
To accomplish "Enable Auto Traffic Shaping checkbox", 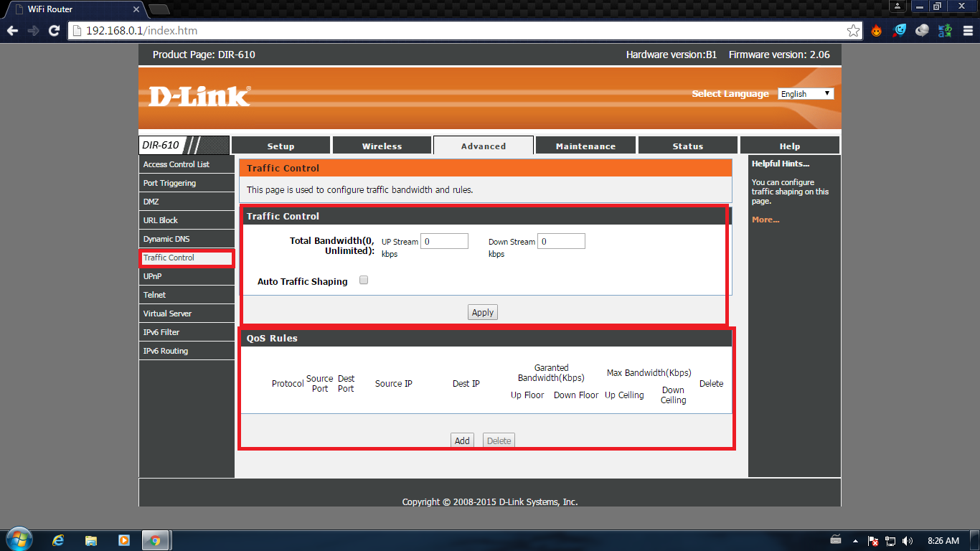I will [364, 281].
